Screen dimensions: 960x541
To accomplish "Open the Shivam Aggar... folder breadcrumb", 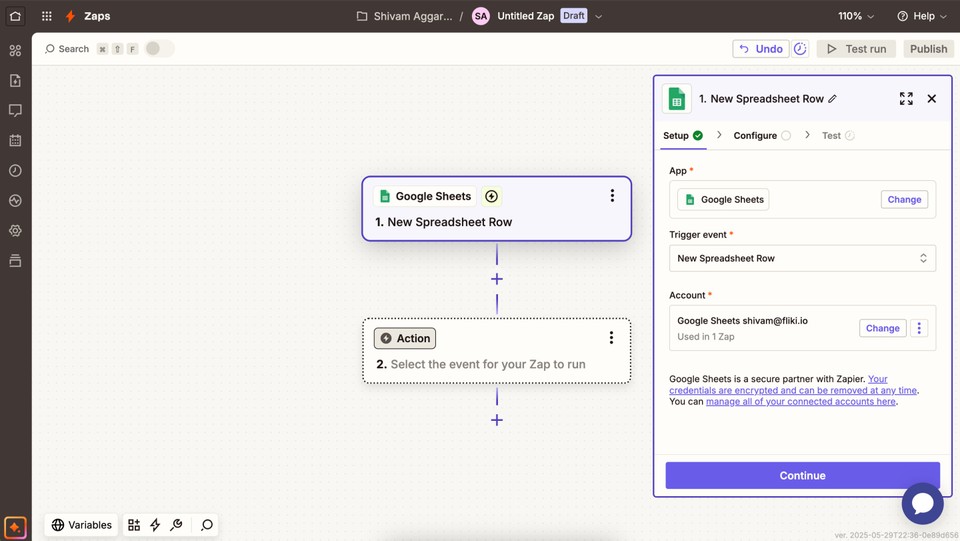I will click(x=404, y=17).
